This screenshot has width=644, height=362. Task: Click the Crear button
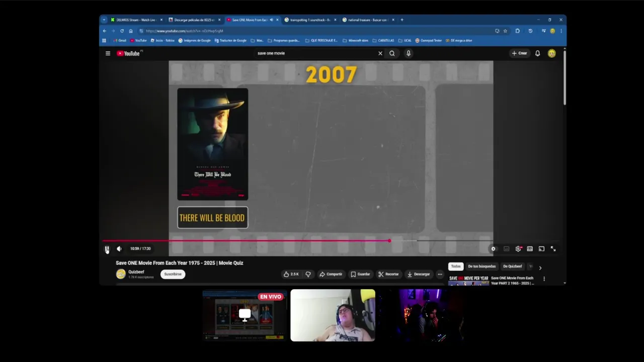pyautogui.click(x=519, y=53)
